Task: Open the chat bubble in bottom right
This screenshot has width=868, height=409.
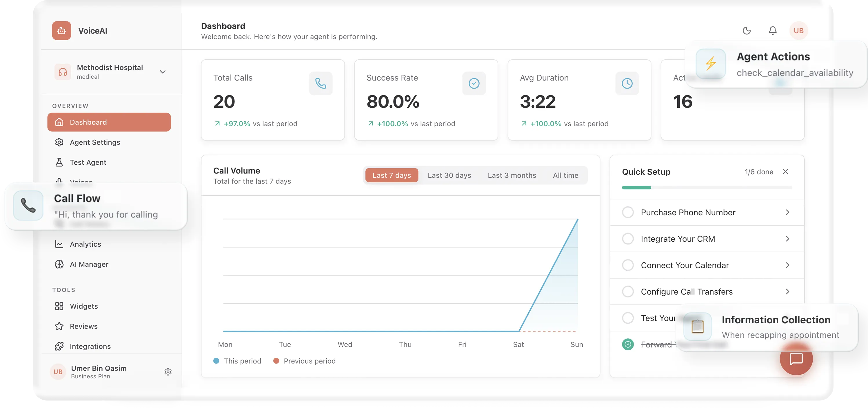Action: point(796,359)
